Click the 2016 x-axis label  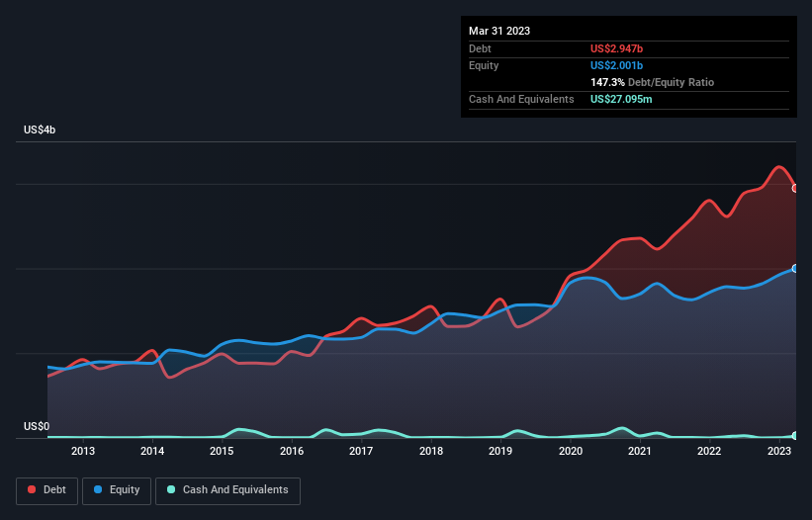292,451
